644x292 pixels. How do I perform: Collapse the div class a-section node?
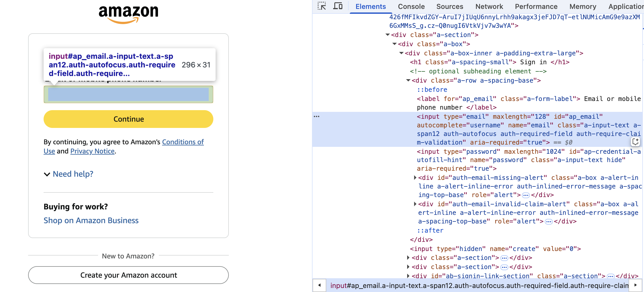(388, 35)
